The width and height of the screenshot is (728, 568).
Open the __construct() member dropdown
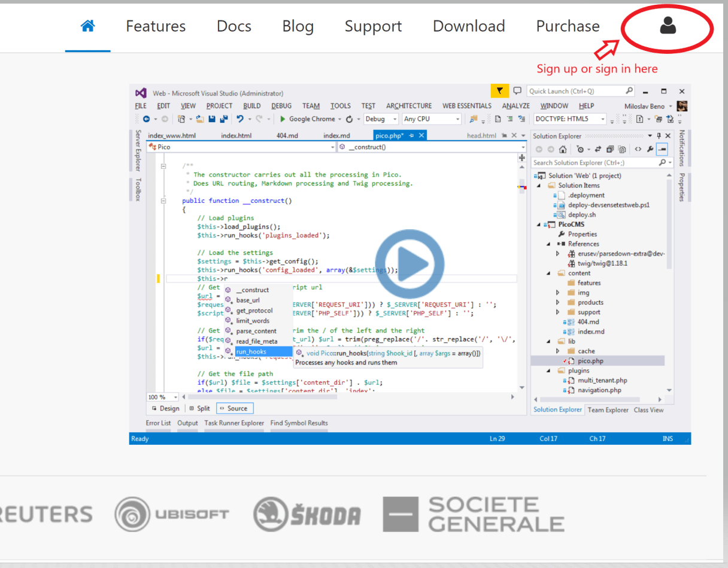tap(431, 147)
